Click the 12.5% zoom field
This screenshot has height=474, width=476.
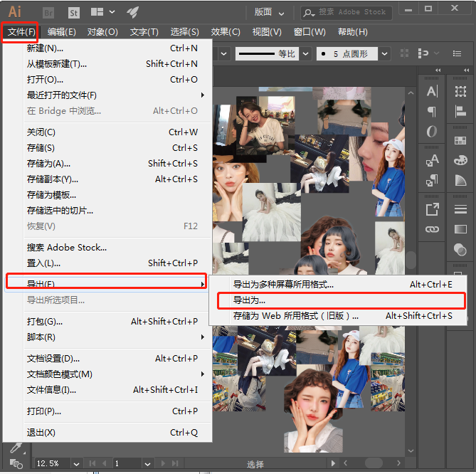(53, 463)
